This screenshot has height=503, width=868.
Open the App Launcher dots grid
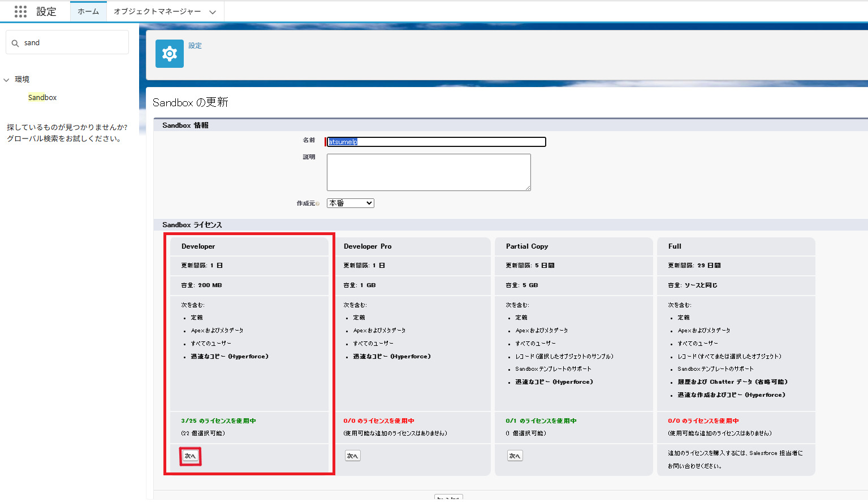[20, 11]
